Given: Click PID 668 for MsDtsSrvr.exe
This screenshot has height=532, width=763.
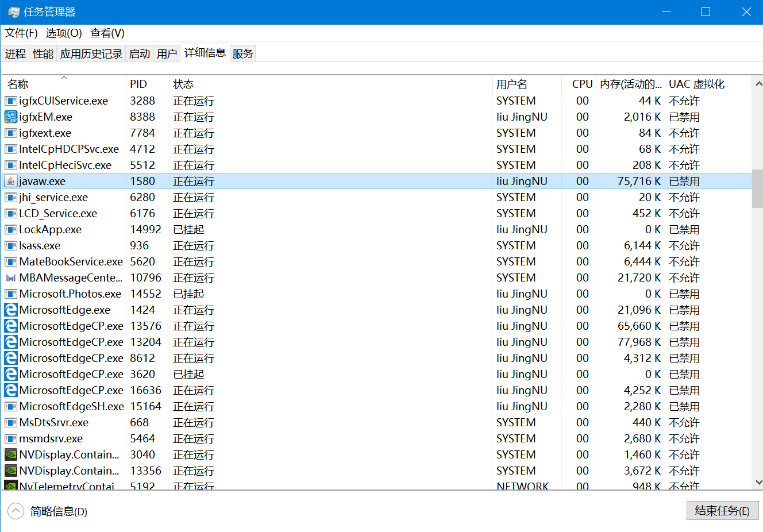Looking at the screenshot, I should click(139, 423).
